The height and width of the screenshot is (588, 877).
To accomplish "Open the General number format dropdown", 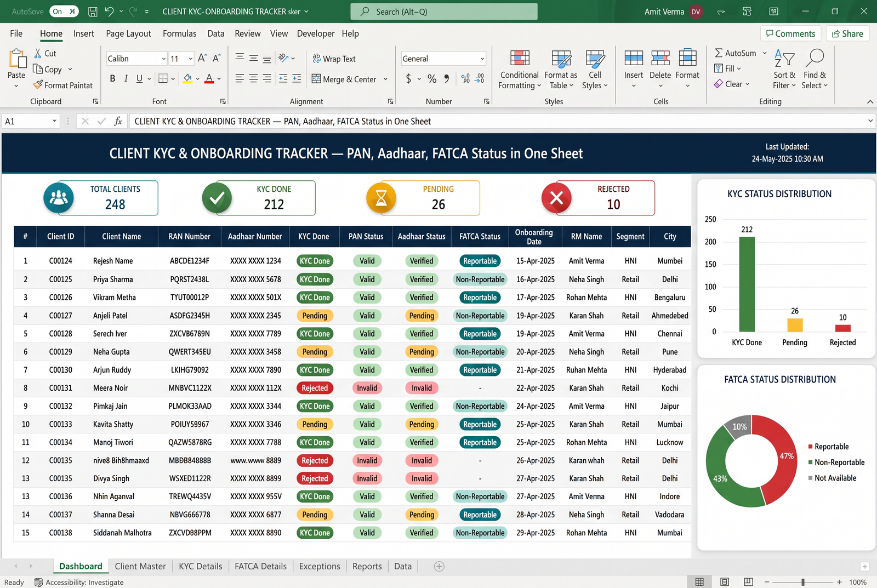I will [x=482, y=59].
